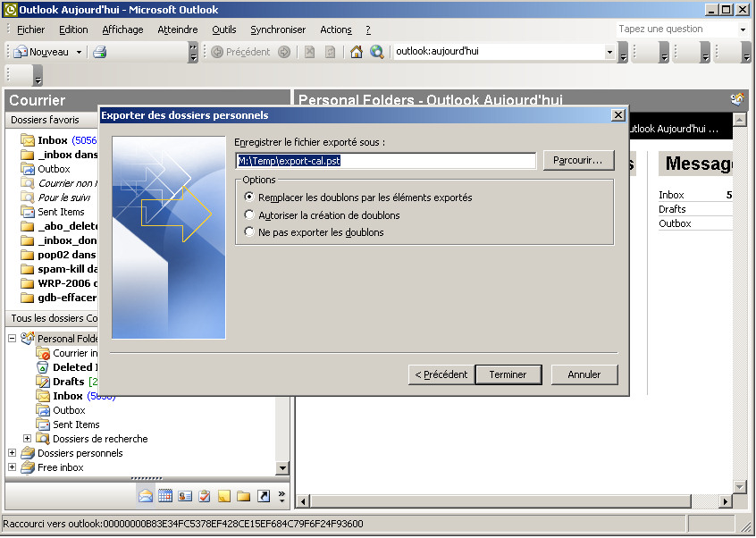Click the Search the Web globe icon

[x=376, y=52]
